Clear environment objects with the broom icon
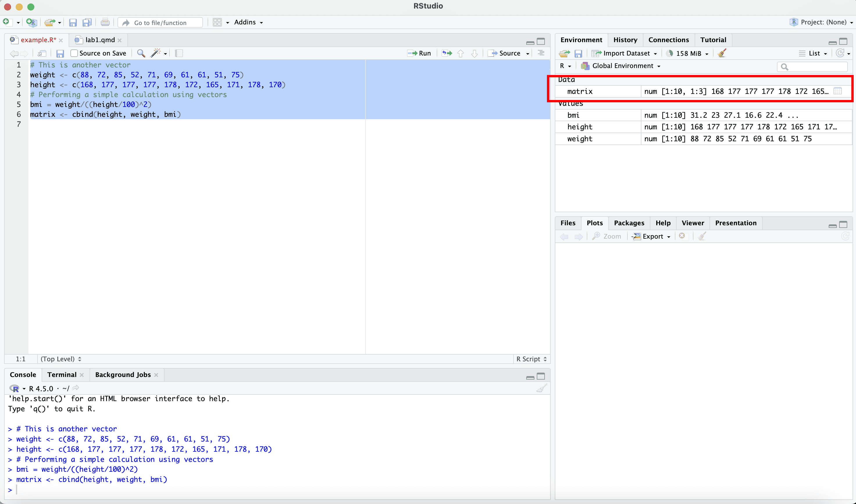This screenshot has height=504, width=856. tap(722, 53)
